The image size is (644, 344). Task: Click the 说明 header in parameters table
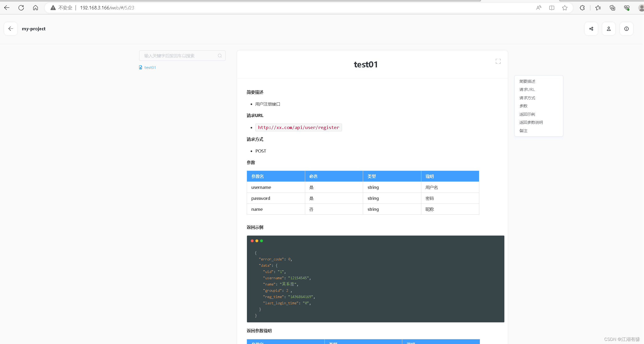450,176
